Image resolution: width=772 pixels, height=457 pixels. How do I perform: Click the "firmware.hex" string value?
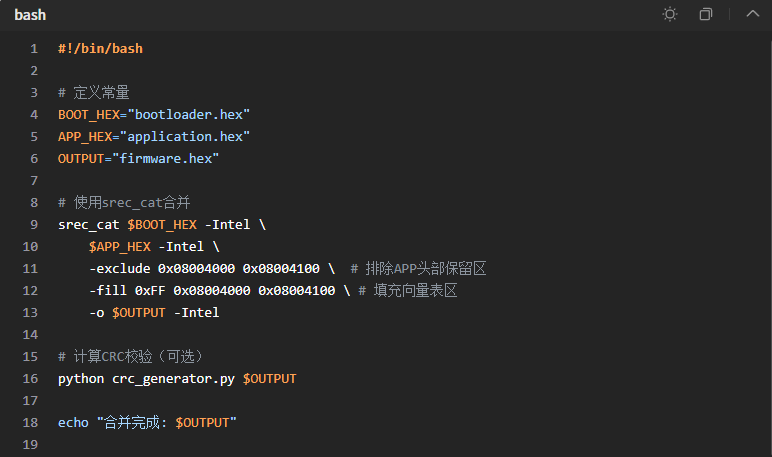[165, 158]
